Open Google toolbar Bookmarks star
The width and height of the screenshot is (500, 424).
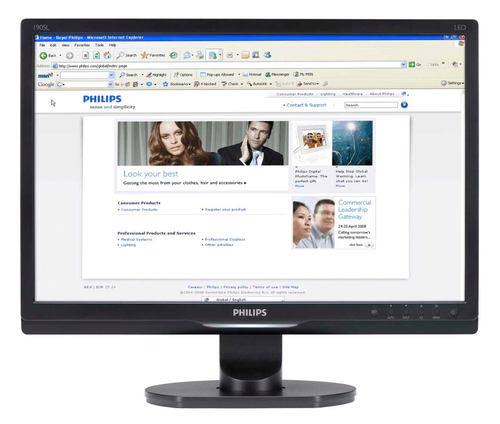click(x=176, y=84)
